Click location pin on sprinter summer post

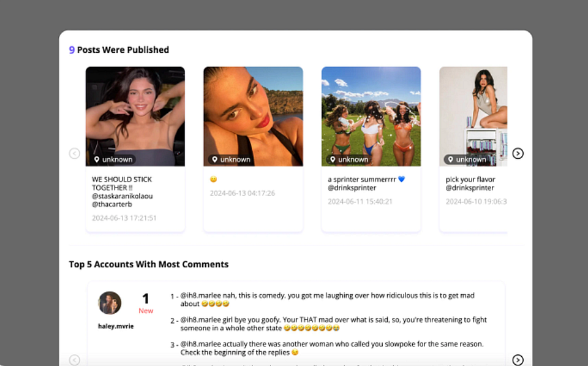coord(333,159)
